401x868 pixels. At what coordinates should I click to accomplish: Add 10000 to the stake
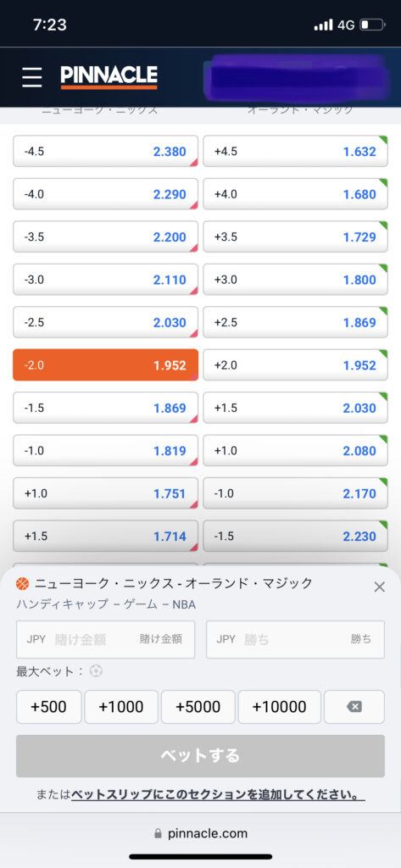pos(279,707)
